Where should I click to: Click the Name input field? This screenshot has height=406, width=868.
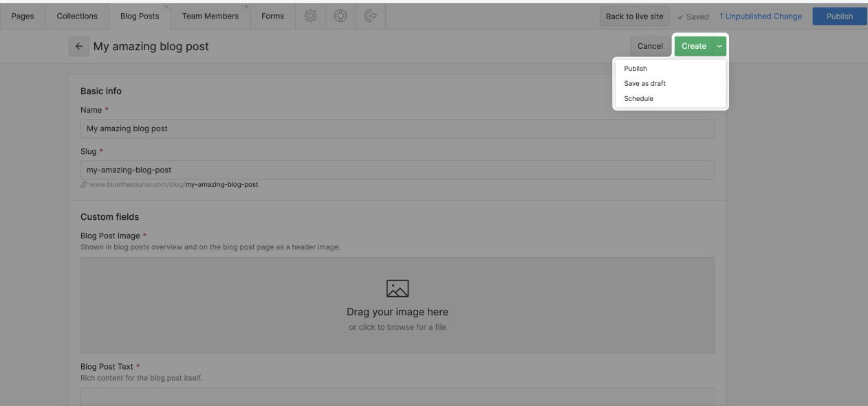pos(398,128)
